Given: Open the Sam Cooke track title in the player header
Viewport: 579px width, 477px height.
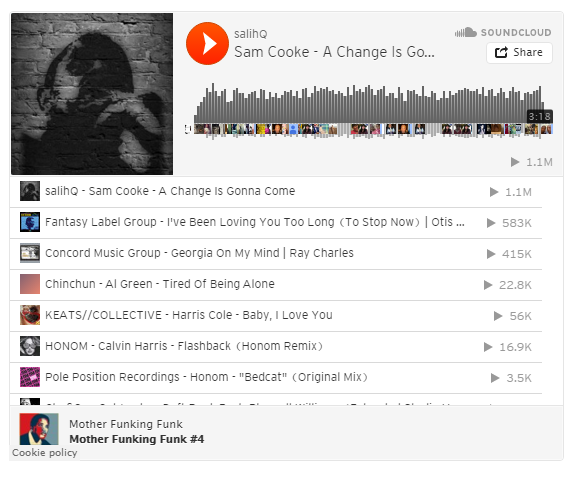Looking at the screenshot, I should click(334, 52).
